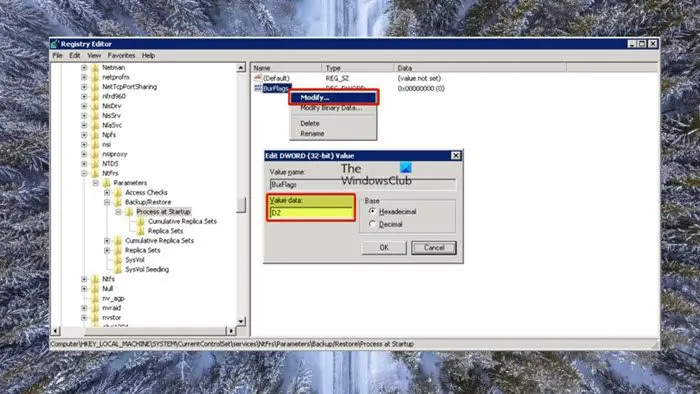
Task: Click the tree pane scroll-left arrow
Action: coord(56,331)
